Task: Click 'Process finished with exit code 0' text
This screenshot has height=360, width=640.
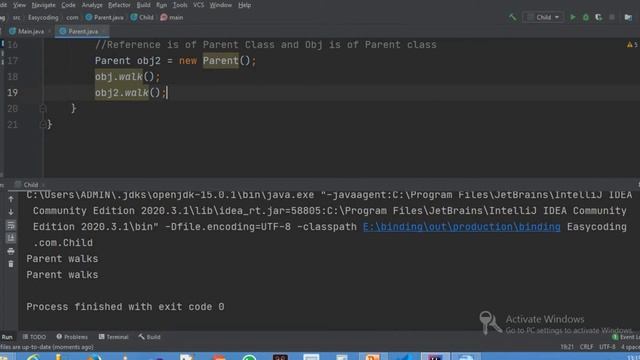Action: pos(125,307)
